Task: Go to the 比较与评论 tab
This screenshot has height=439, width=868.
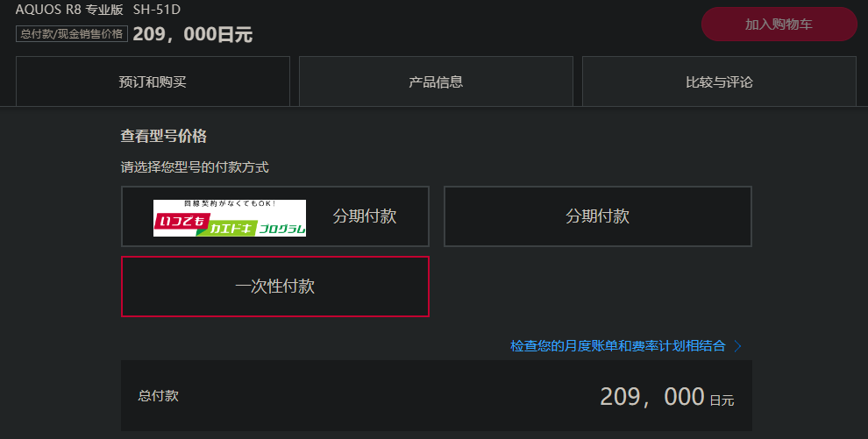Action: pyautogui.click(x=719, y=81)
